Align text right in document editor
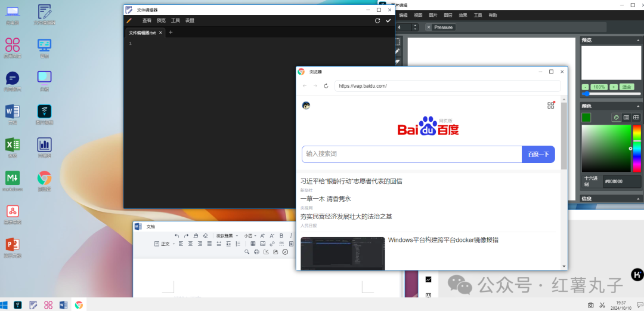The height and width of the screenshot is (311, 644). (x=200, y=244)
